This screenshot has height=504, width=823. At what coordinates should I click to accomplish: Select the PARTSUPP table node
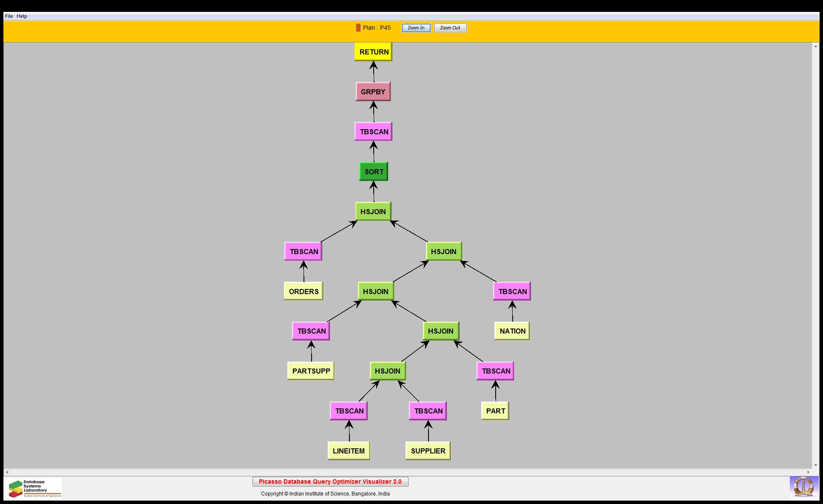coord(311,371)
